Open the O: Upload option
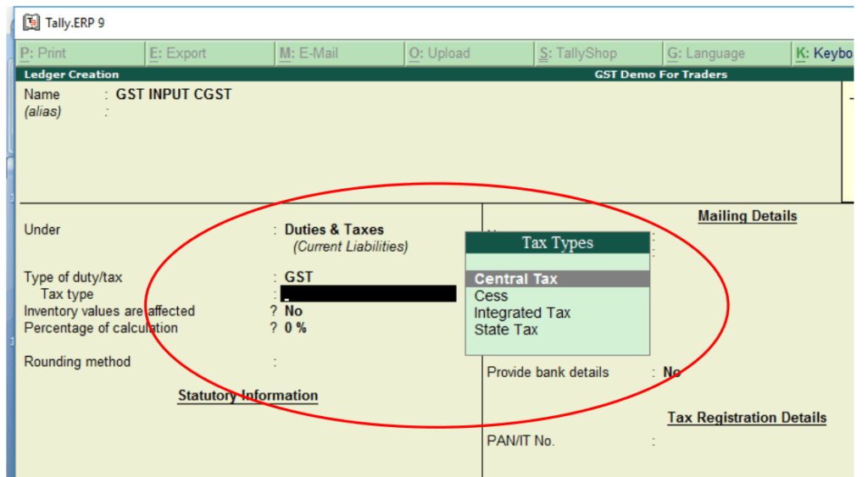The image size is (868, 477). (469, 53)
